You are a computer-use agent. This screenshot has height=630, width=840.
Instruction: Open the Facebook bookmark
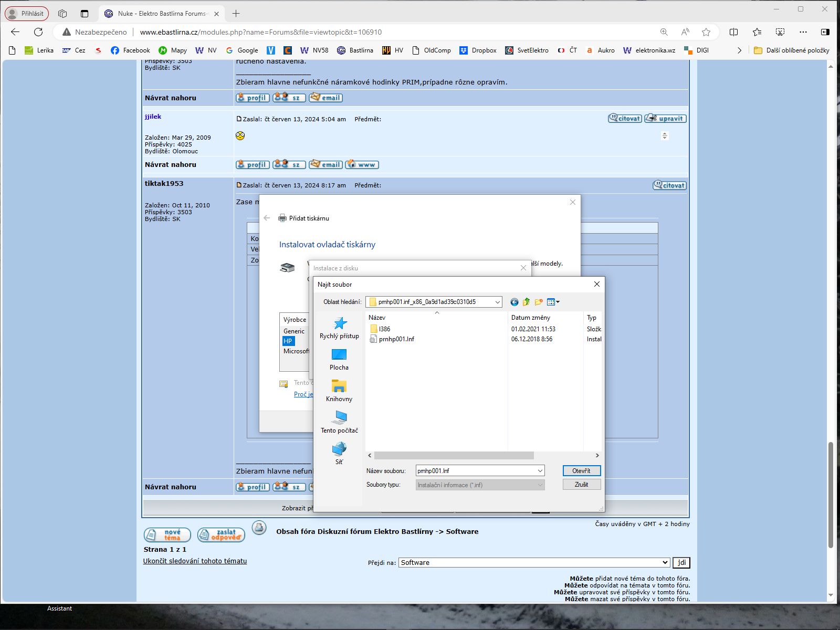130,50
